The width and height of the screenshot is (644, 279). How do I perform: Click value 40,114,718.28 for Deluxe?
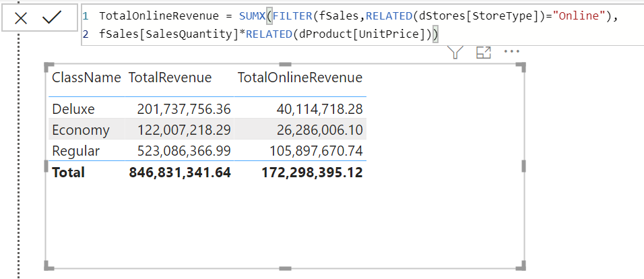coord(319,109)
